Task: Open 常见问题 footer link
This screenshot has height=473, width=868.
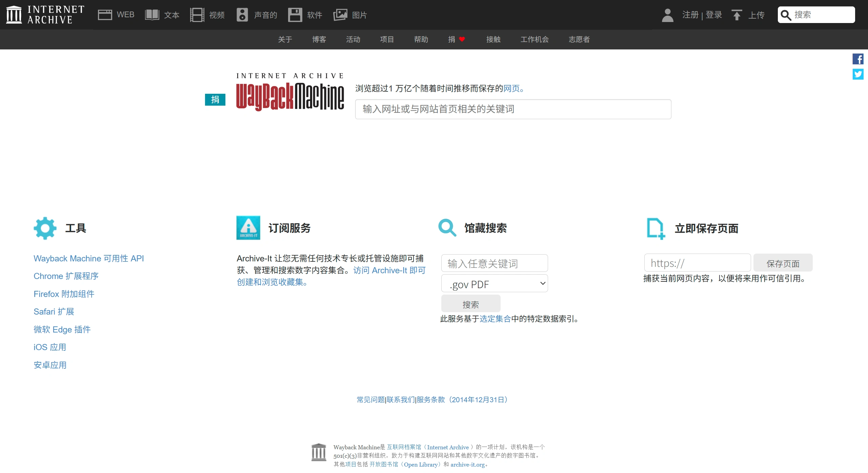Action: (x=371, y=400)
